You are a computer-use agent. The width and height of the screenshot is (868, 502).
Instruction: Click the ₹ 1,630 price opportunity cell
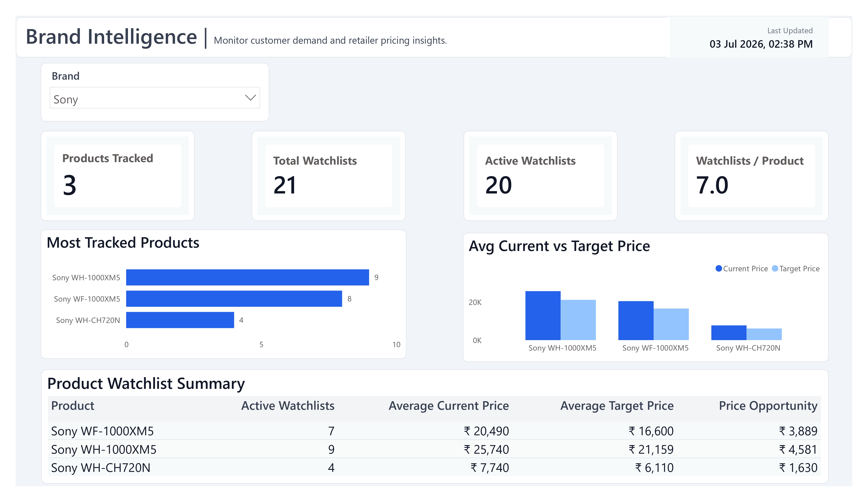pos(798,467)
